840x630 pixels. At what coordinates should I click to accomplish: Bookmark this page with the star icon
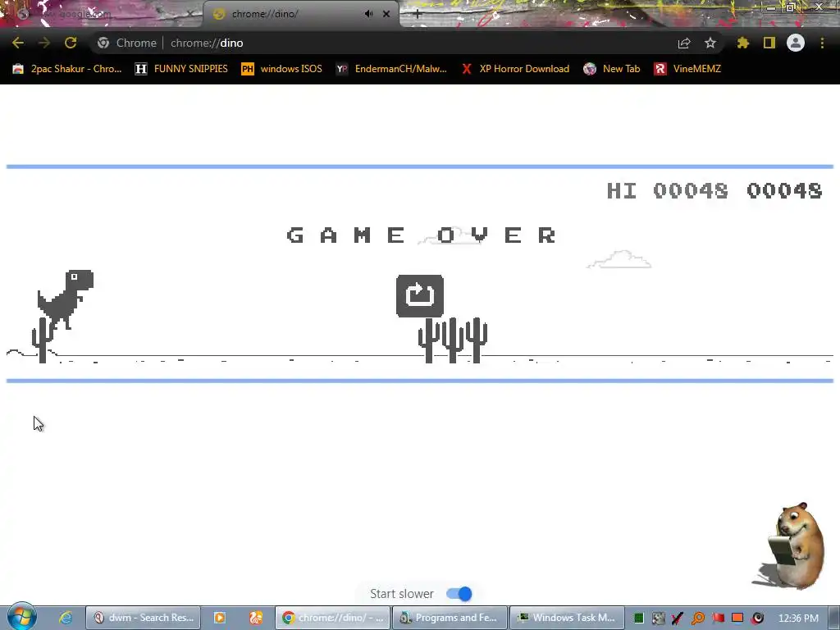pyautogui.click(x=710, y=43)
